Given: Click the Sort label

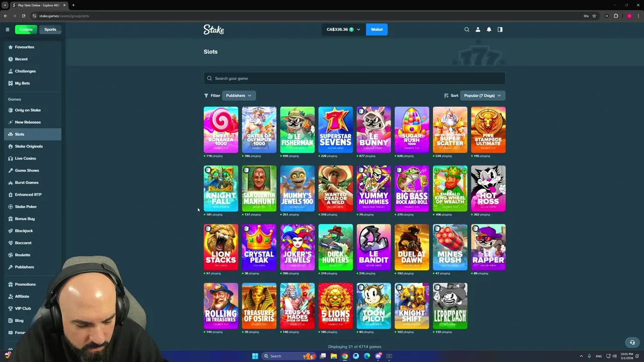Looking at the screenshot, I should pos(451,96).
